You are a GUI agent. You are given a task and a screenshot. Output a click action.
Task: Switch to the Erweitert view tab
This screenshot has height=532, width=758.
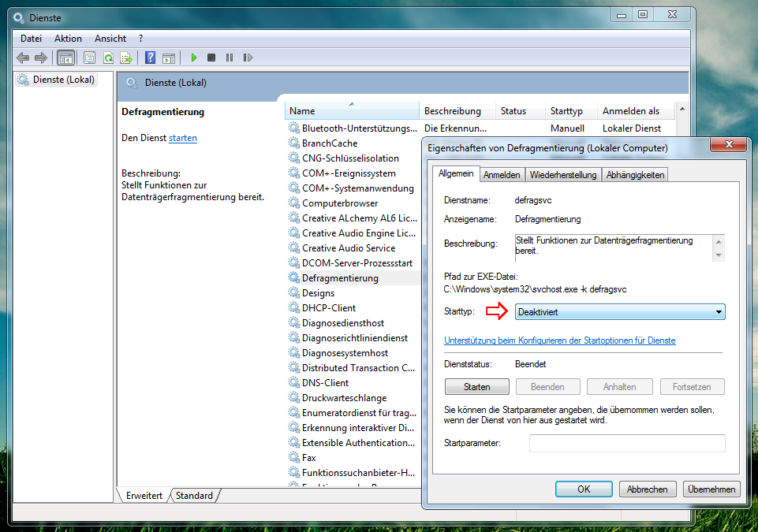tap(144, 495)
